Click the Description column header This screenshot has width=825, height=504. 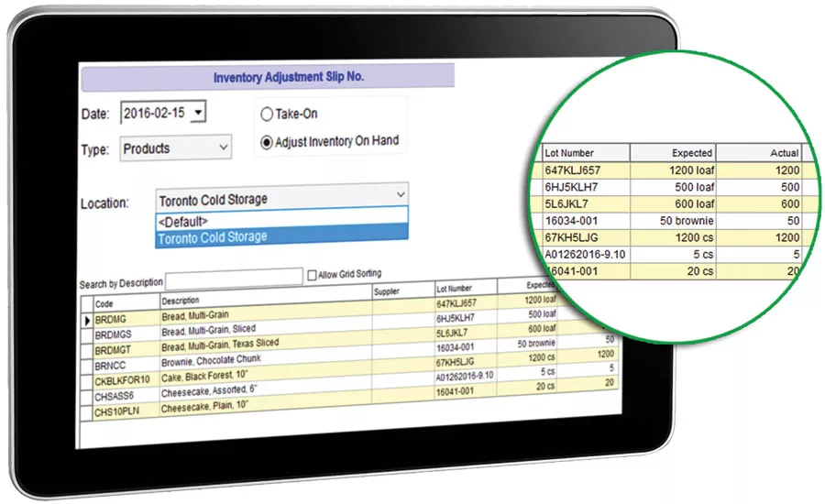[266, 297]
